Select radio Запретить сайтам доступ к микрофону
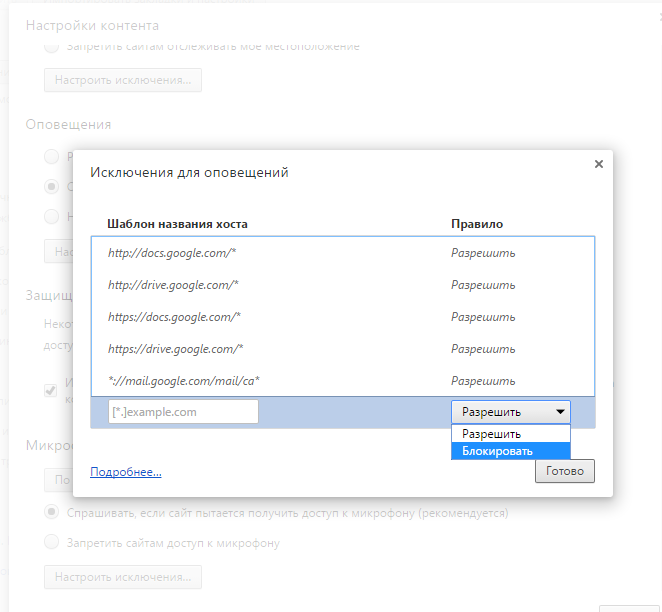 click(x=51, y=543)
